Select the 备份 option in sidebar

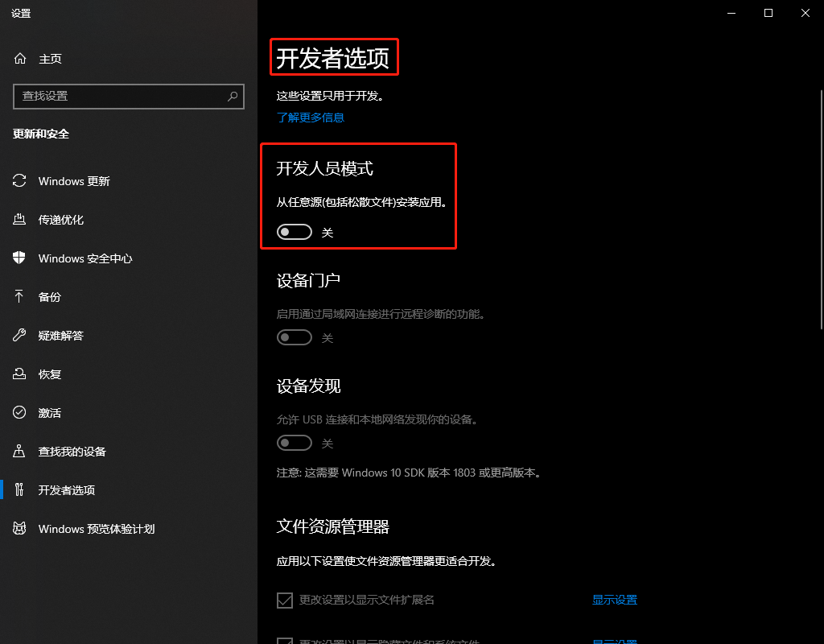tap(49, 297)
